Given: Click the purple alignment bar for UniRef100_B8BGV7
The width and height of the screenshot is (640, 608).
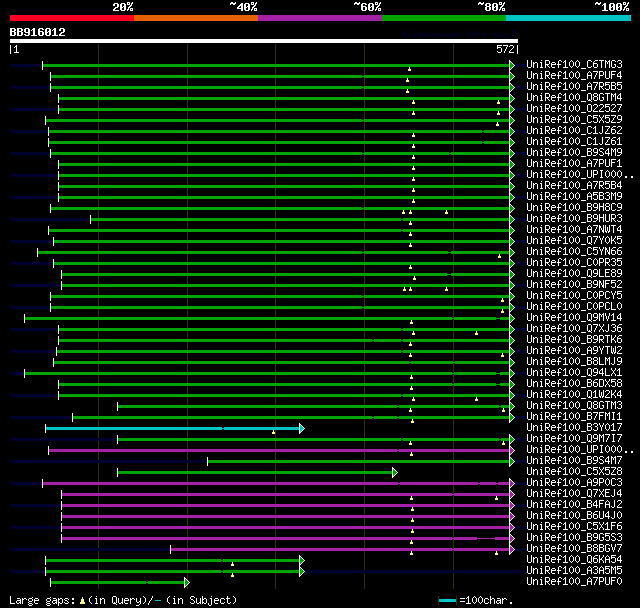Looking at the screenshot, I should click(x=340, y=550).
